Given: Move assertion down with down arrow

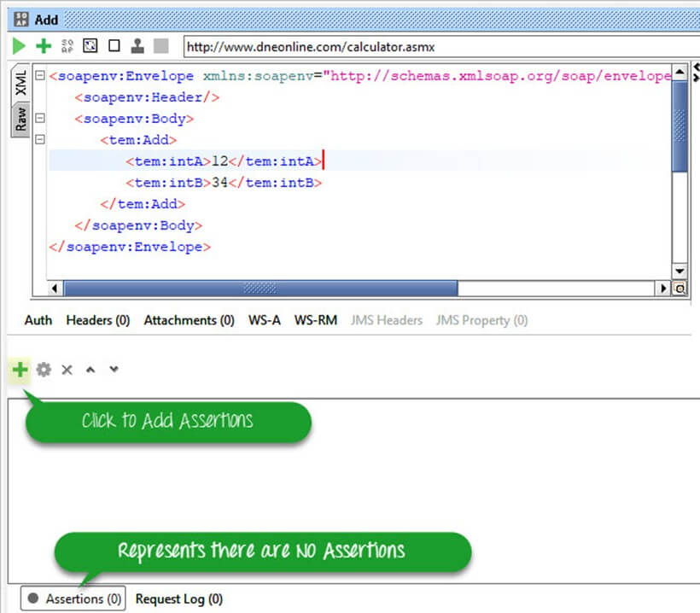Looking at the screenshot, I should point(114,370).
